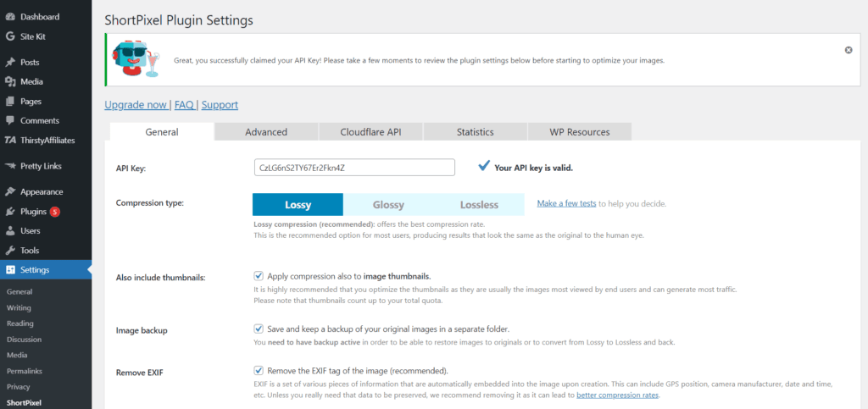Click the Make a few tests link
This screenshot has width=868, height=409.
(566, 203)
